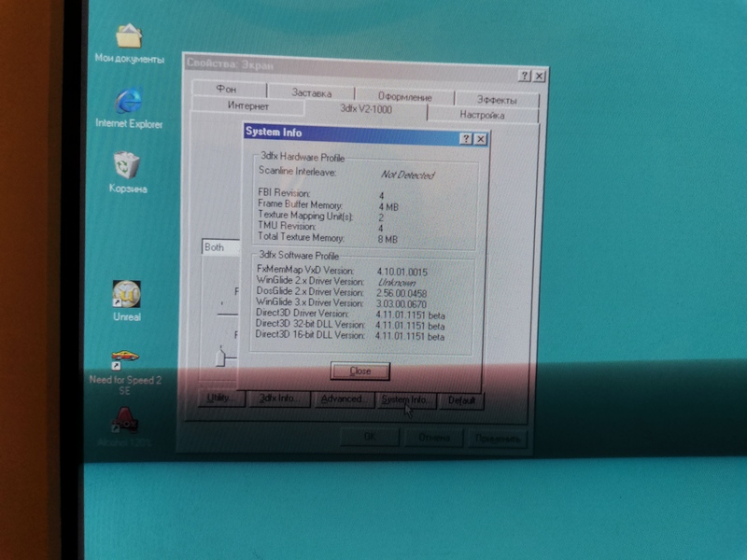Click the System Info title bar
Image resolution: width=747 pixels, height=560 pixels.
[366, 135]
